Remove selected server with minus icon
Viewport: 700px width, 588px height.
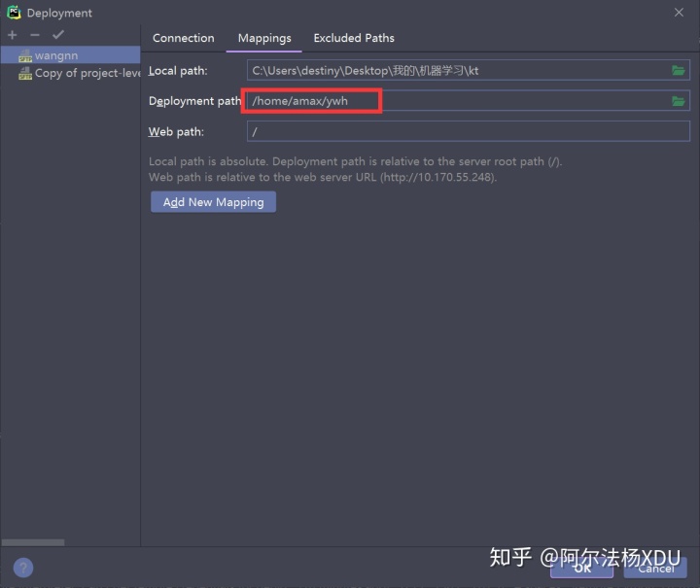coord(35,35)
